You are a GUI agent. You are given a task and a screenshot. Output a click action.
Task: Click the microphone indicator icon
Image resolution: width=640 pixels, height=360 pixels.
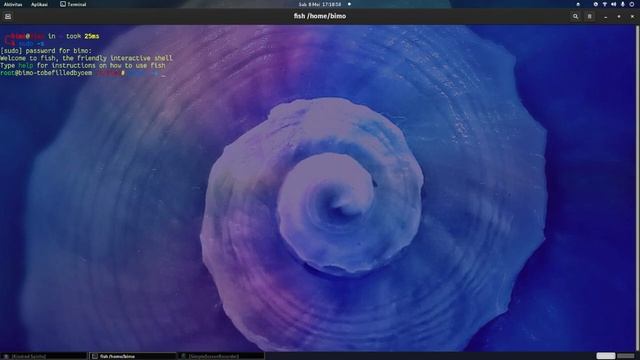tap(622, 4)
